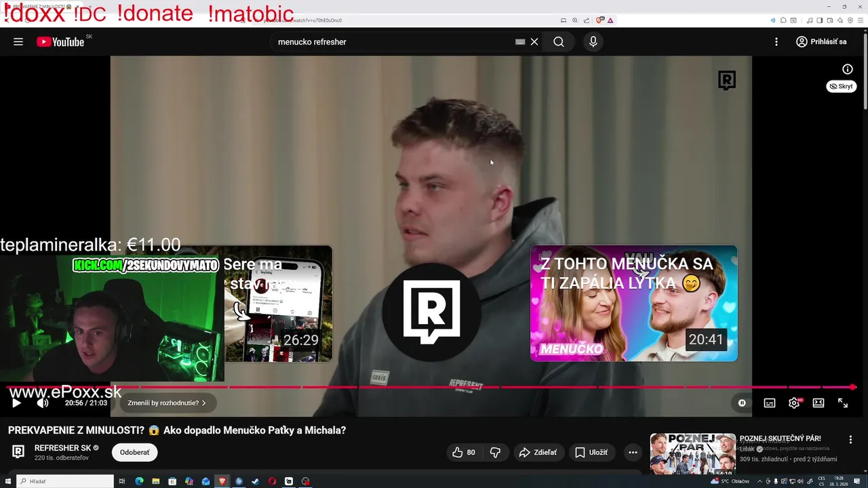Open the browser zoom magnifier icon
Screen dimensions: 868x488
pos(575,20)
